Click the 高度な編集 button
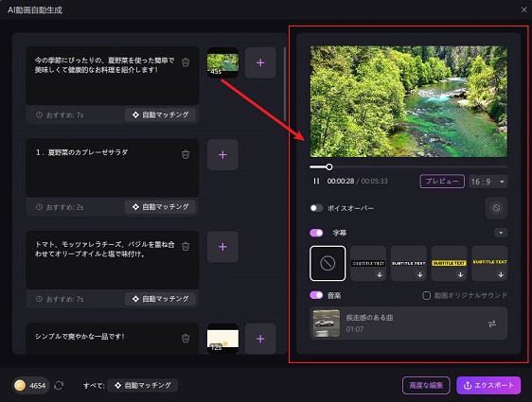This screenshot has width=532, height=402. click(426, 385)
